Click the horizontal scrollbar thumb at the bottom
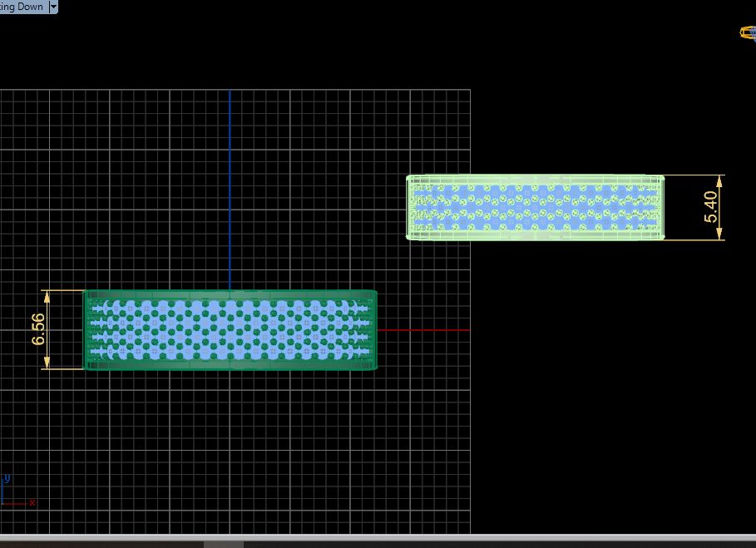 [x=224, y=545]
